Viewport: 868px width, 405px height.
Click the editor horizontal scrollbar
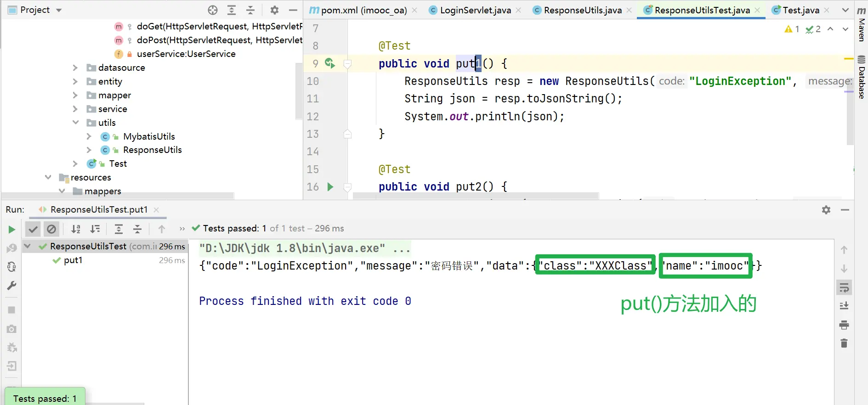coord(476,196)
